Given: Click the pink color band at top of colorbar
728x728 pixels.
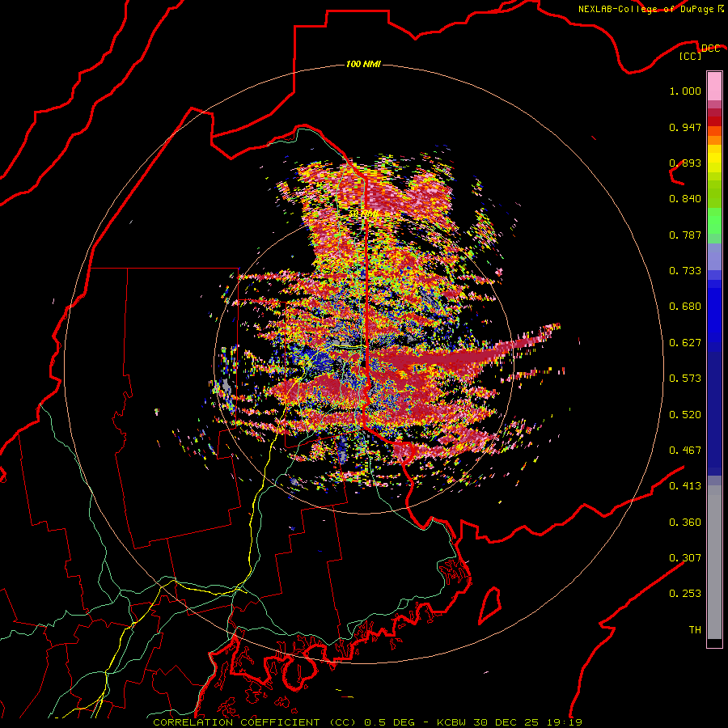Looking at the screenshot, I should coord(714,87).
